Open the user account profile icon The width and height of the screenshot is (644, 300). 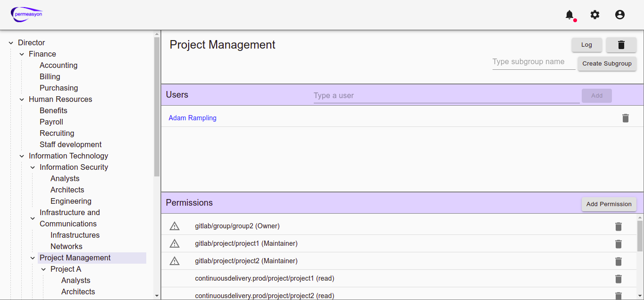coord(620,15)
